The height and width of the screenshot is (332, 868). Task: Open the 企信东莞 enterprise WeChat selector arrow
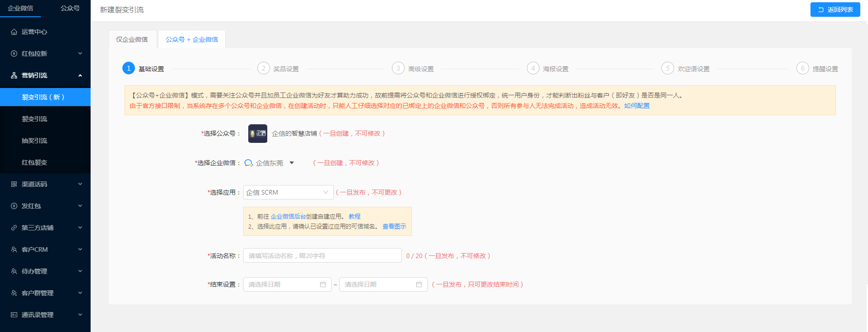point(292,163)
